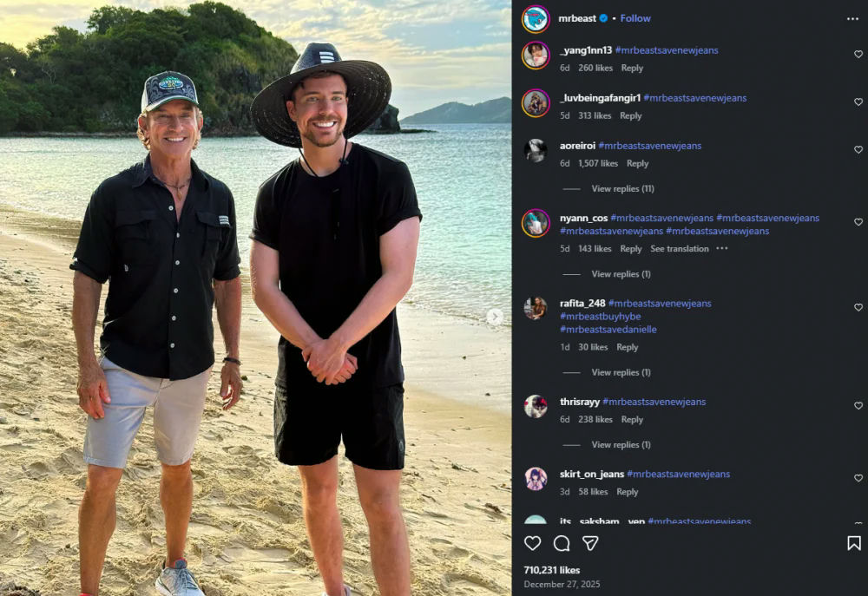Like the post with the heart icon

pyautogui.click(x=533, y=543)
